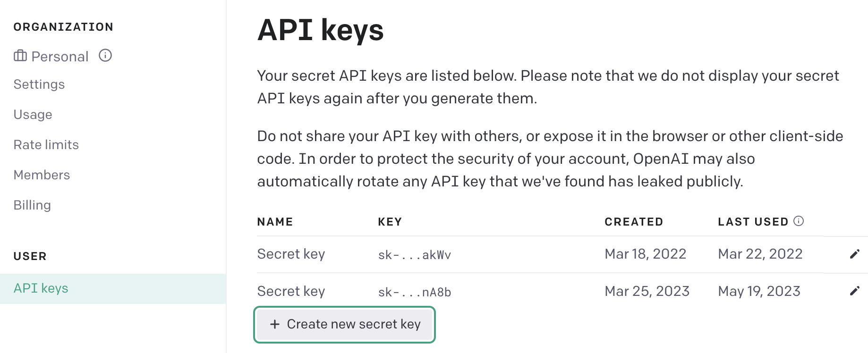Viewport: 868px width, 353px height.
Task: Click the first Secret key name label
Action: point(291,254)
